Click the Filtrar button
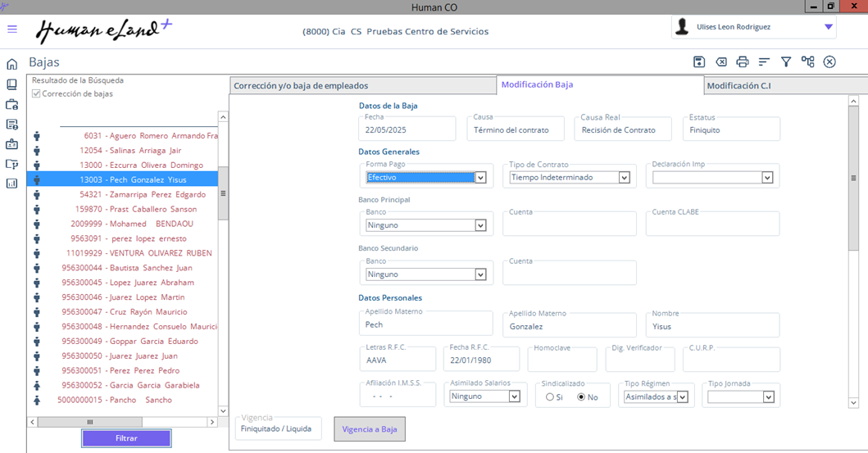 [126, 438]
